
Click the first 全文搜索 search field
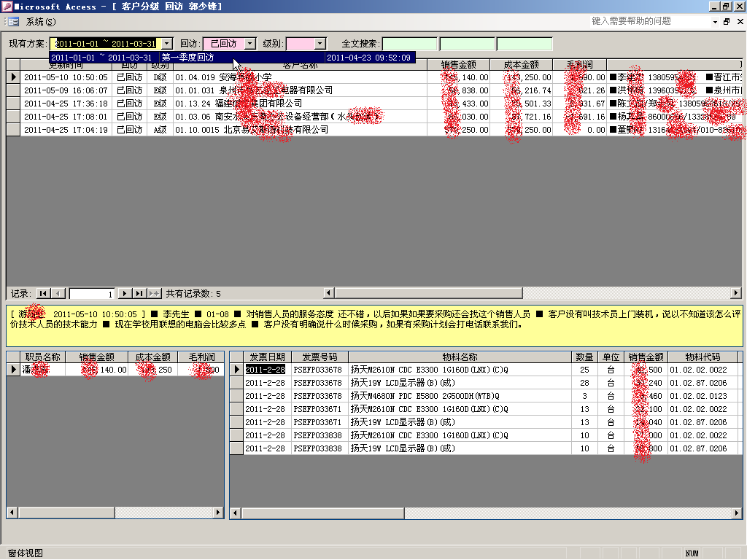click(410, 44)
